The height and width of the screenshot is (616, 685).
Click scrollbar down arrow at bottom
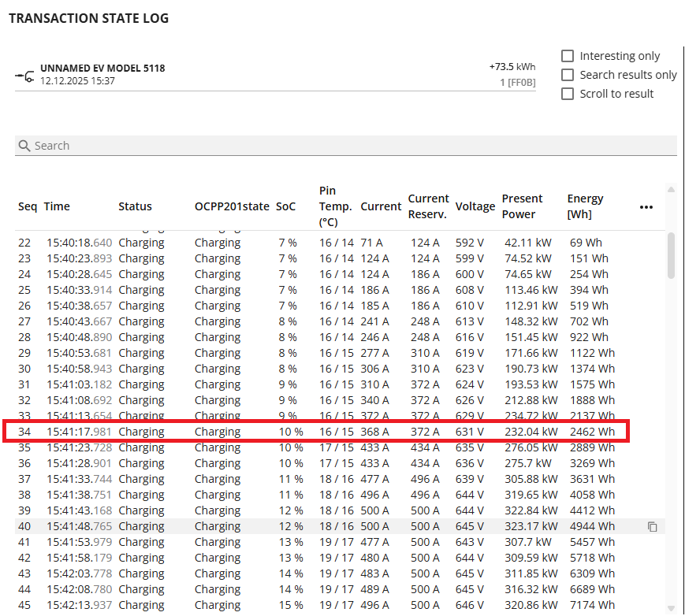click(671, 607)
